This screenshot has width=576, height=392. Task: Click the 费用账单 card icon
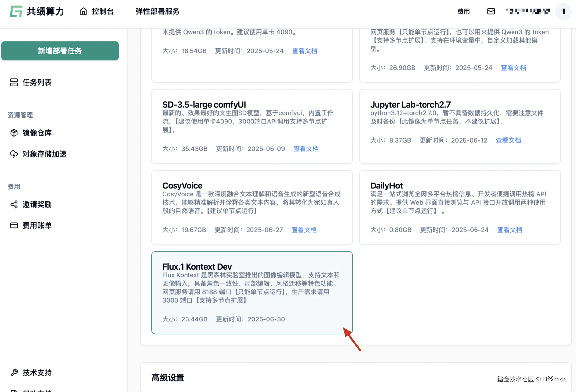tap(14, 225)
